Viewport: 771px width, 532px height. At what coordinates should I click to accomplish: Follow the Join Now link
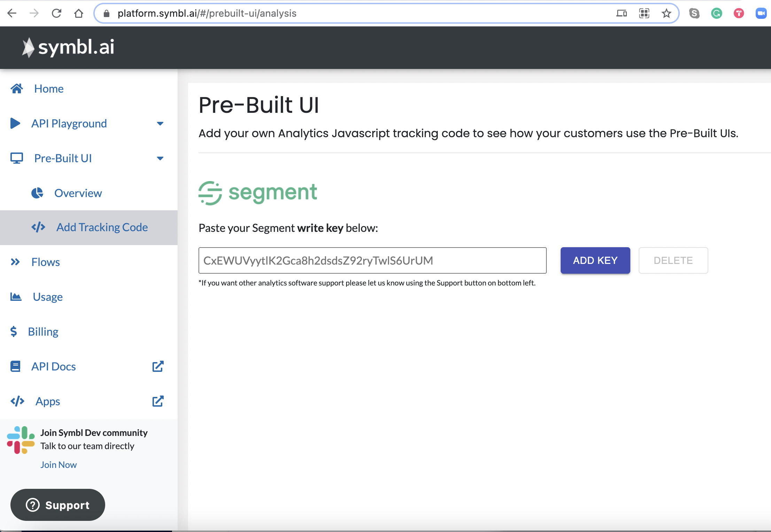pos(59,465)
